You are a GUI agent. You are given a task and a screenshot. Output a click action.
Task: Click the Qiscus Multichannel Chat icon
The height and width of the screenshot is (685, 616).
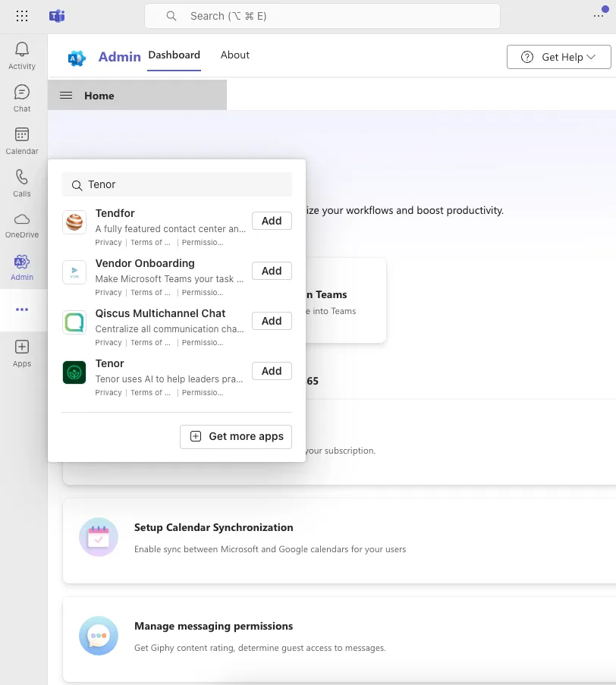click(x=74, y=322)
